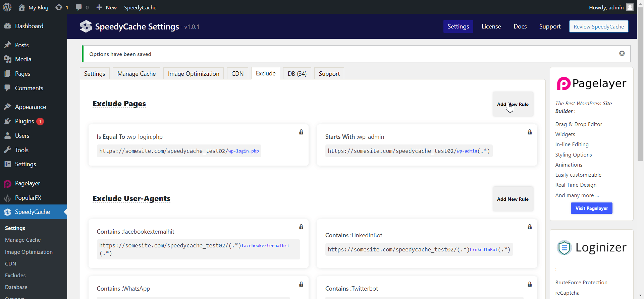Open the Posts menu item
The image size is (644, 299).
[x=34, y=45]
